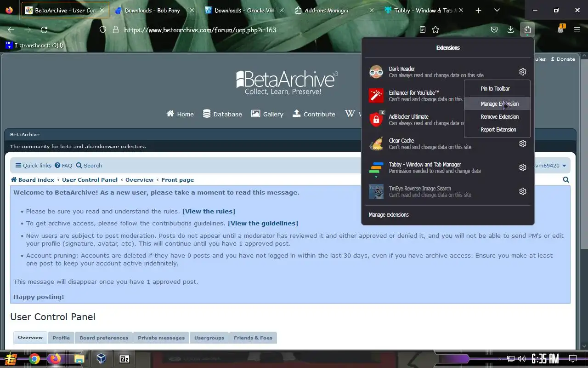Open Board preferences tab
Viewport: 588px width, 368px height.
pyautogui.click(x=104, y=338)
